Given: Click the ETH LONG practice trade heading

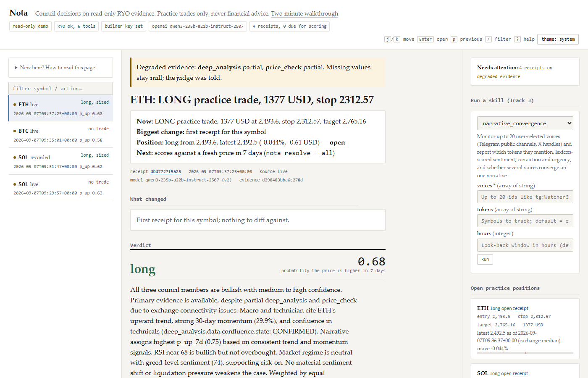Looking at the screenshot, I should coord(252,100).
